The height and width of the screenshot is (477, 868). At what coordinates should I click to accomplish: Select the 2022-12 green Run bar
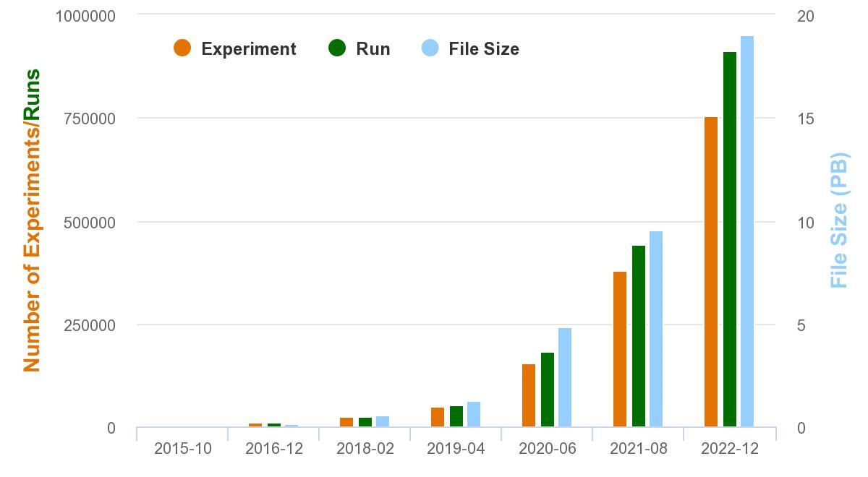point(729,239)
